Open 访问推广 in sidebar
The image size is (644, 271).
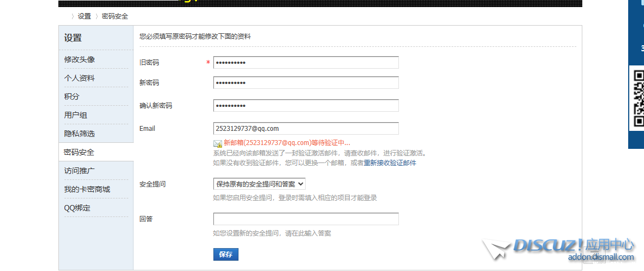(80, 171)
